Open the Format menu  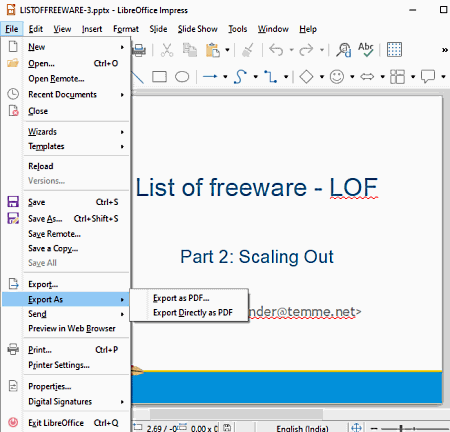[126, 29]
